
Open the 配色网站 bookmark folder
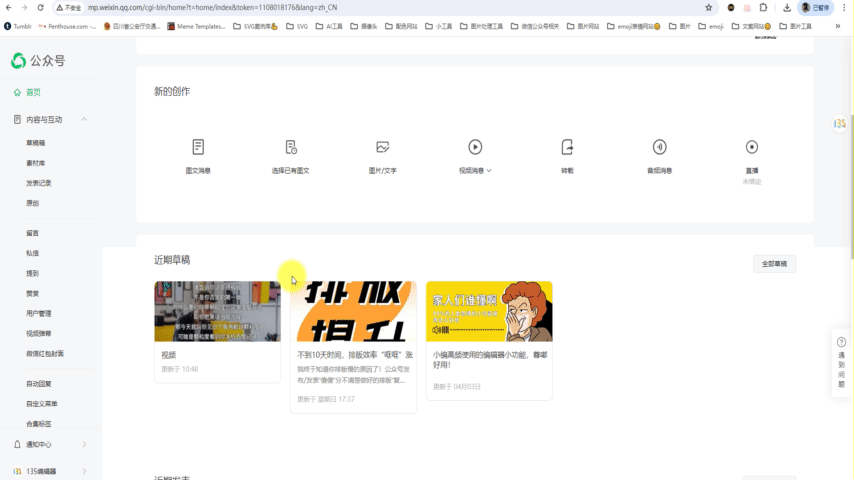(401, 26)
